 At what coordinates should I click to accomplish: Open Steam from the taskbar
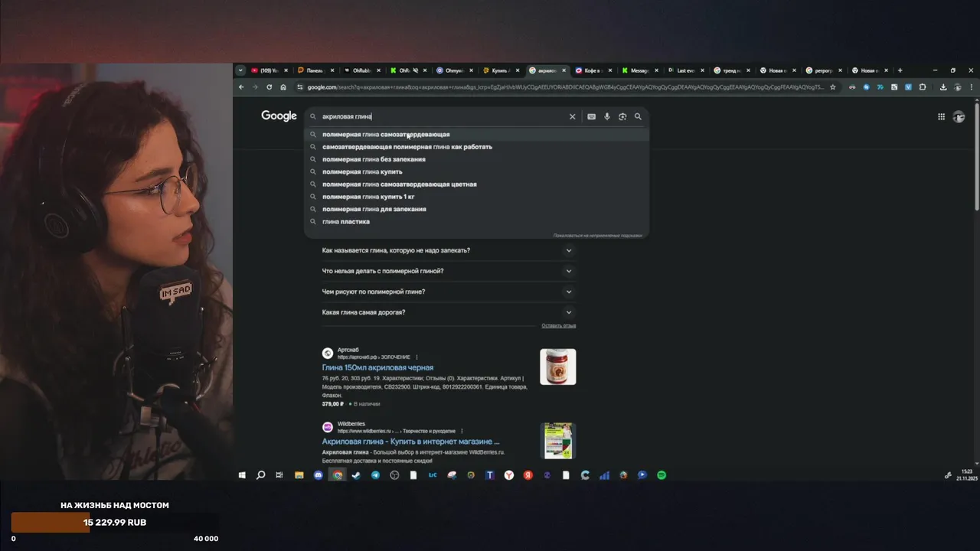pos(356,475)
